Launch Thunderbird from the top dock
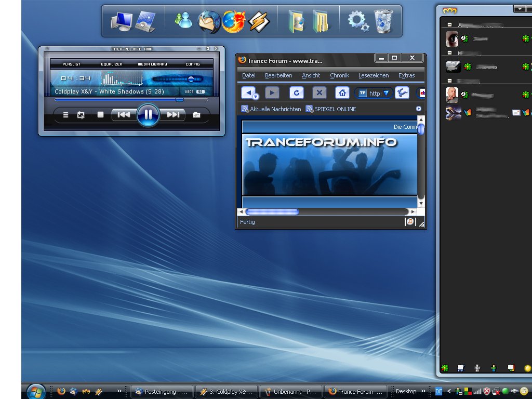The width and height of the screenshot is (532, 399). point(208,22)
